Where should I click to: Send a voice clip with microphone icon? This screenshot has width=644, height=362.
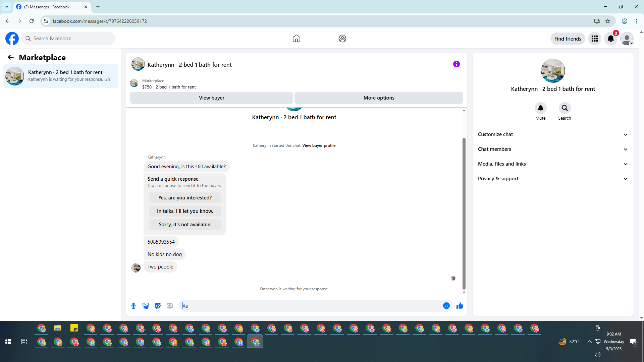[133, 306]
